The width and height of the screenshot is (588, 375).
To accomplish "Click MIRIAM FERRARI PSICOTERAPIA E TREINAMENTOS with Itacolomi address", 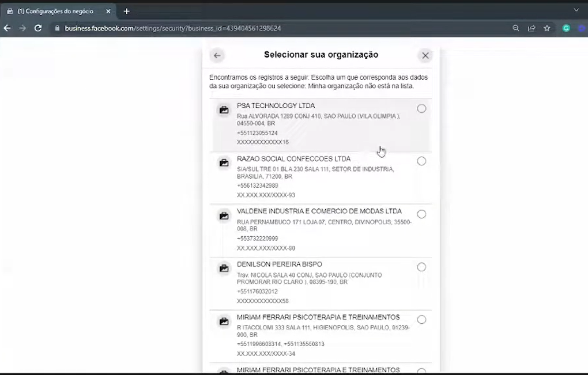I will (318, 317).
